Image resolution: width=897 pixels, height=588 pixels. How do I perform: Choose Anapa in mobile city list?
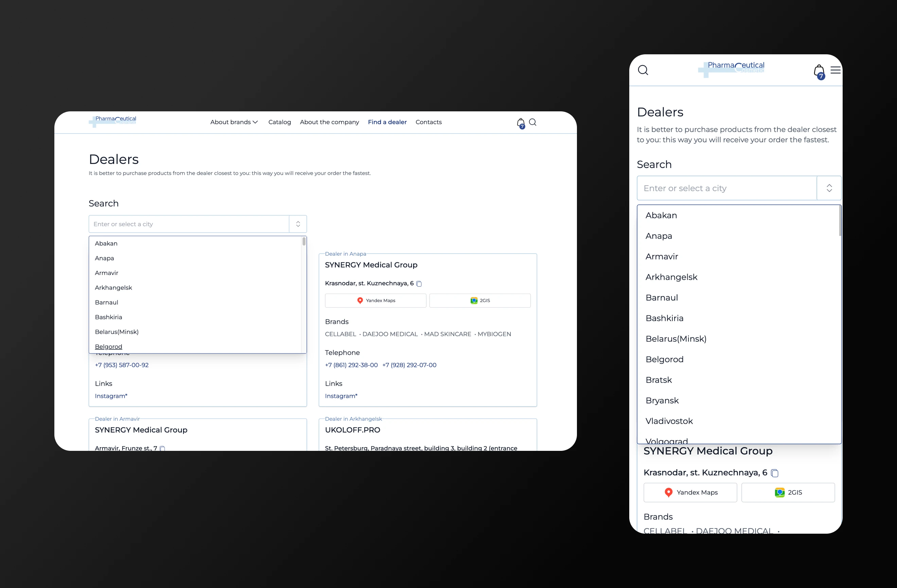coord(738,236)
